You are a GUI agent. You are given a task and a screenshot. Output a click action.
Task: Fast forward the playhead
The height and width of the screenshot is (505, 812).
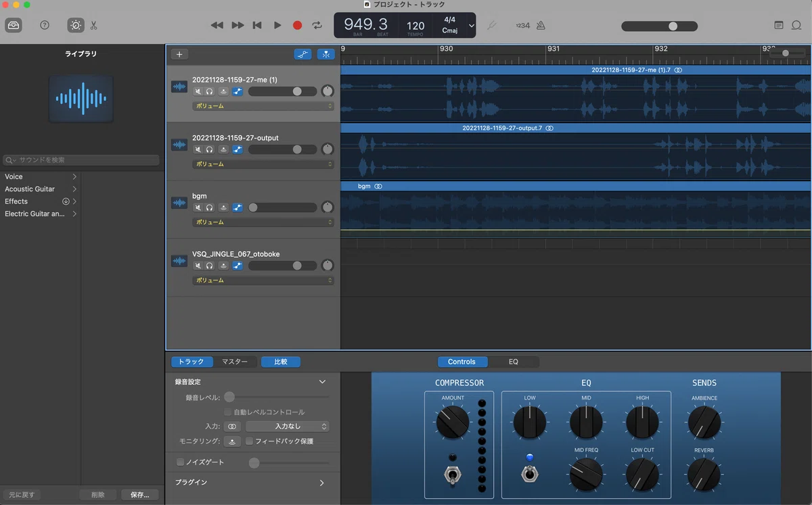pos(238,25)
